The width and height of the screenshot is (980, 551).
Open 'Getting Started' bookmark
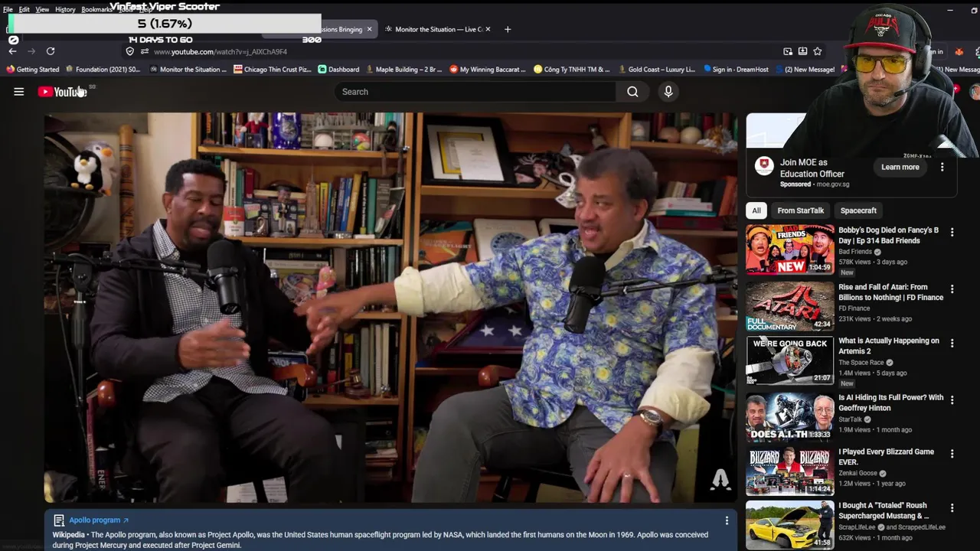[x=32, y=69]
